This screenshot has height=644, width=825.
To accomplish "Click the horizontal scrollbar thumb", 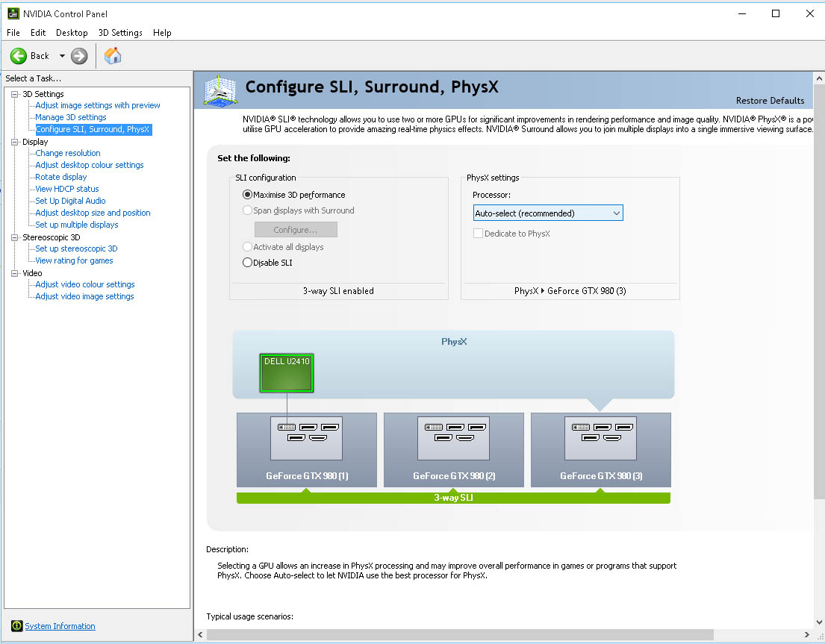I will point(460,634).
